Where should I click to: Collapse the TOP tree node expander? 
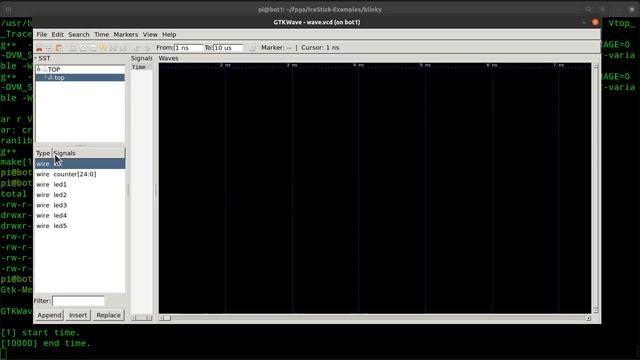tap(39, 69)
